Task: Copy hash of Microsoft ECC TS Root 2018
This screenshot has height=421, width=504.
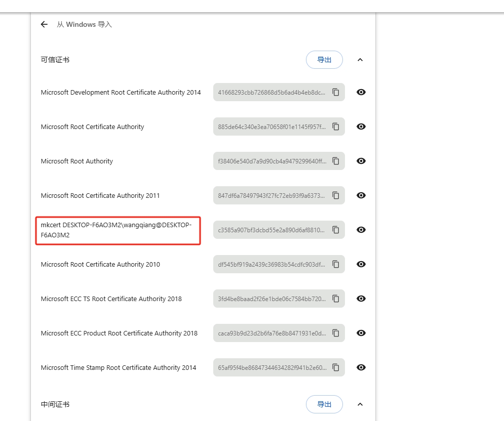Action: (x=336, y=299)
